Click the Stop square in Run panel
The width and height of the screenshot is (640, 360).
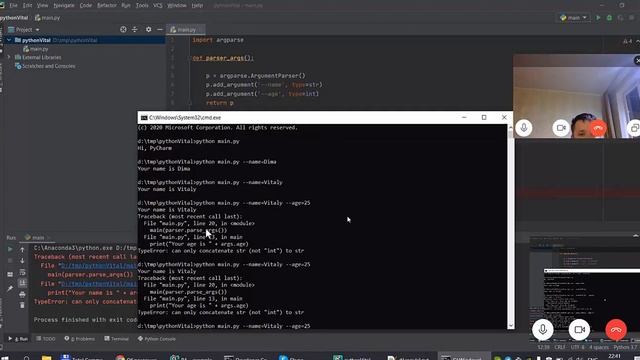(x=10, y=260)
